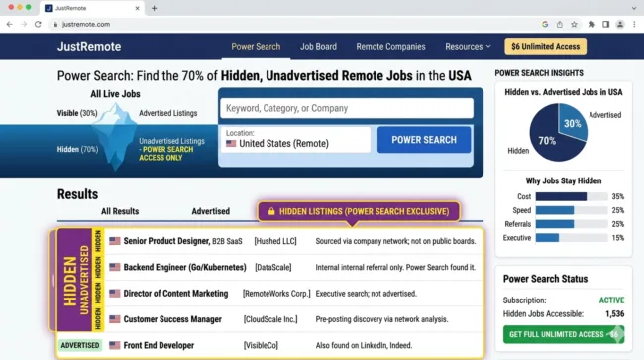Click the 1,536 hidden jobs count
Image resolution: width=644 pixels, height=360 pixels.
pyautogui.click(x=615, y=314)
